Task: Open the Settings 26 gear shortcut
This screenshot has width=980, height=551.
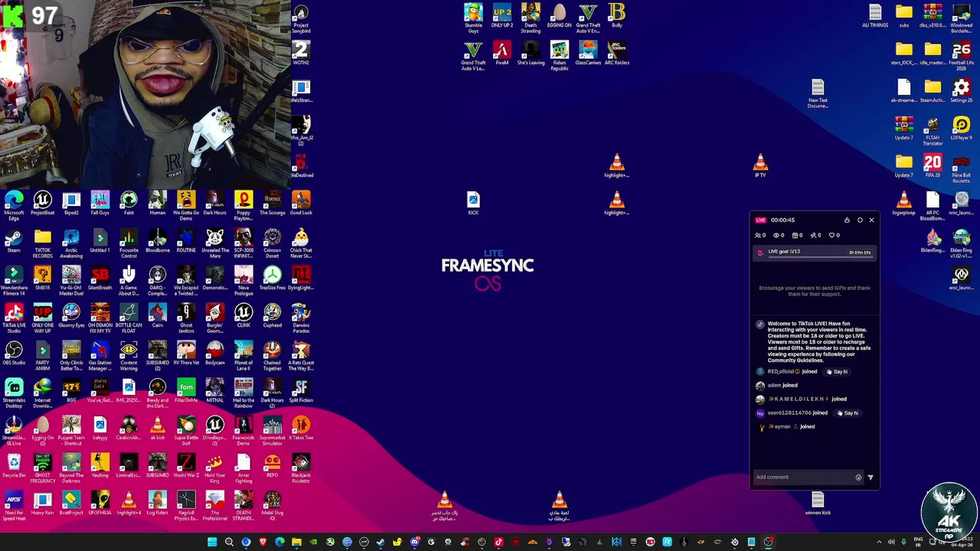Action: [x=962, y=90]
